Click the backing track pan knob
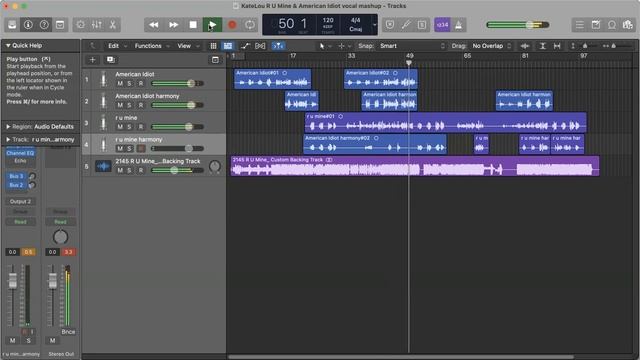640x360 pixels. [x=215, y=166]
